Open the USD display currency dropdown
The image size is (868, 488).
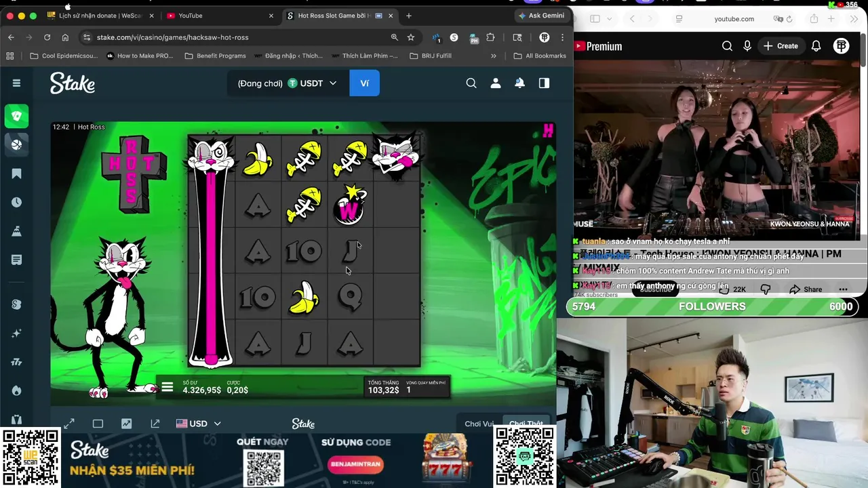point(199,424)
